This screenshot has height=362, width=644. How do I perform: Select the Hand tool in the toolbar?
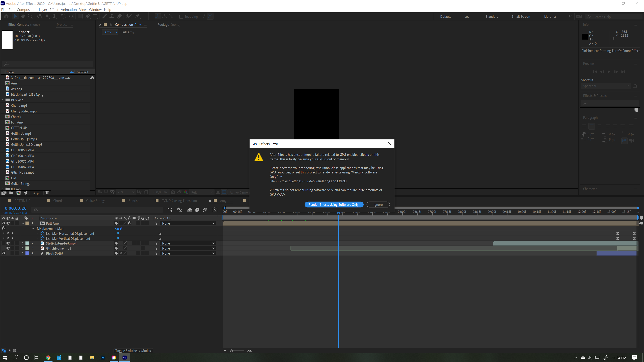[x=23, y=16]
